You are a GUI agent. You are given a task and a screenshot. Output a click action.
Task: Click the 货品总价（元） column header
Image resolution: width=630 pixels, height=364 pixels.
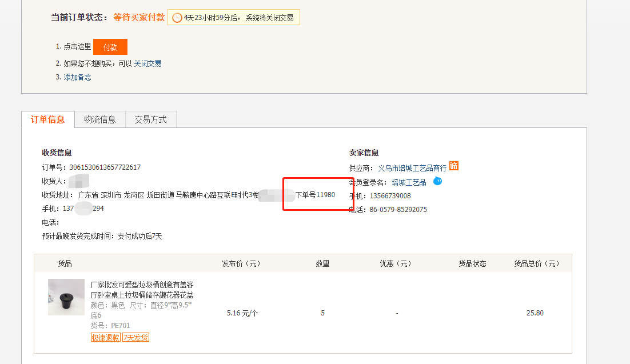[537, 263]
